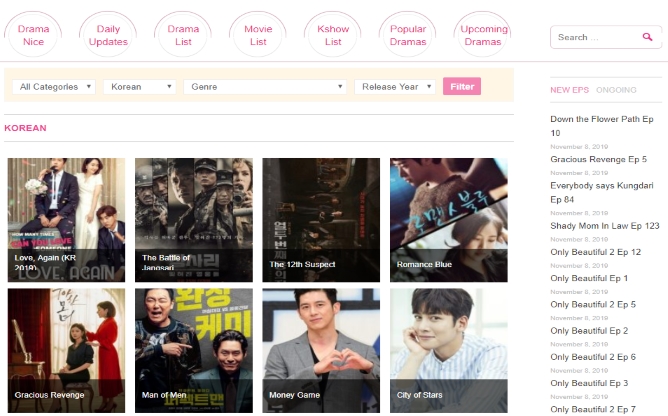Viewport: 668px width, 416px height.
Task: Open Only Beautiful Ep 2 link
Action: click(589, 330)
